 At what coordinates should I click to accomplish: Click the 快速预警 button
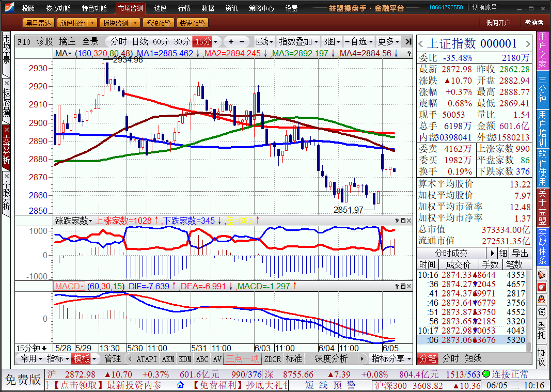(192, 23)
